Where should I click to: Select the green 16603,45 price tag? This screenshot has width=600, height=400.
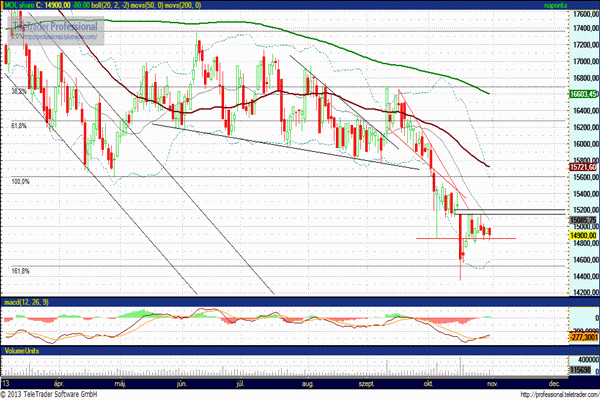[583, 94]
